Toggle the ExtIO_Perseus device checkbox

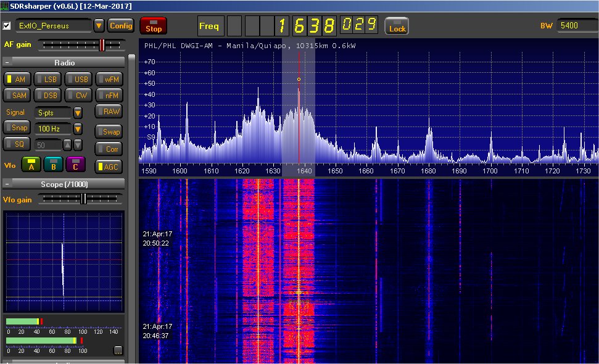(7, 26)
